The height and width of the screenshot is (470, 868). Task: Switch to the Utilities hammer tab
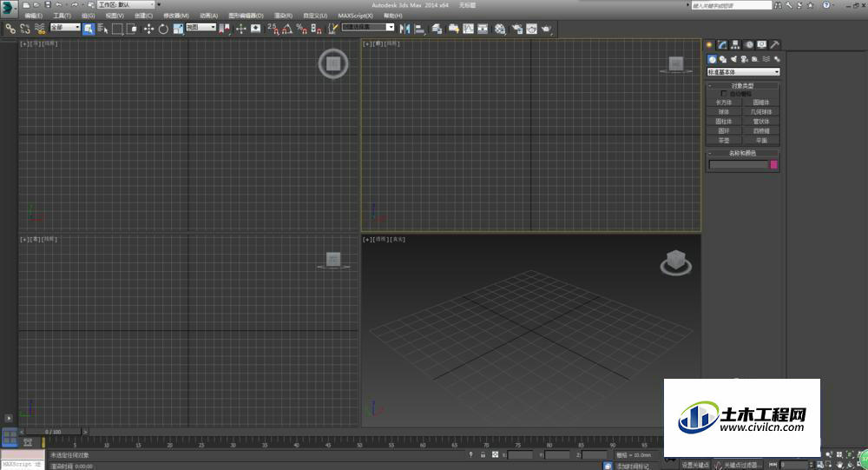[x=775, y=45]
